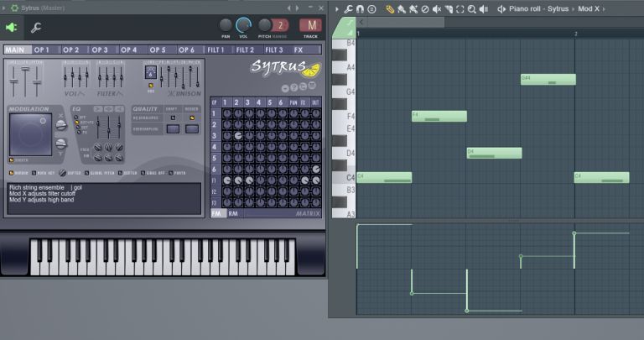Viewport: 644px width, 340px height.
Task: Toggle draft HQ envelopes checkbox
Action: coord(173,118)
